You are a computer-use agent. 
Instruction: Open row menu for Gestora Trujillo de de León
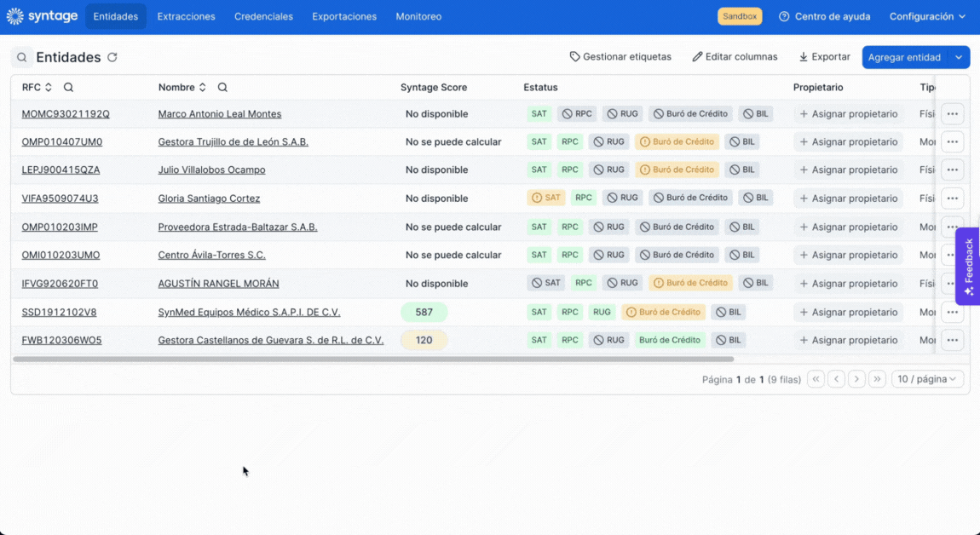[x=952, y=142]
